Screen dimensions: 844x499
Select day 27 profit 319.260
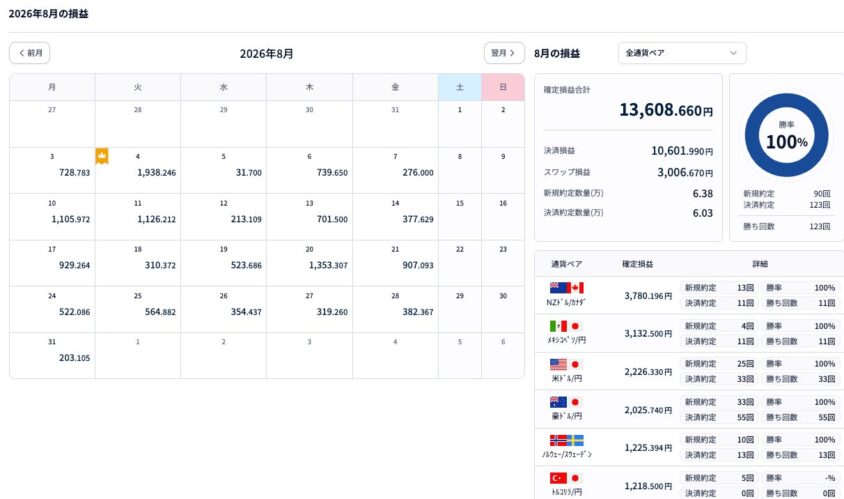pos(332,312)
